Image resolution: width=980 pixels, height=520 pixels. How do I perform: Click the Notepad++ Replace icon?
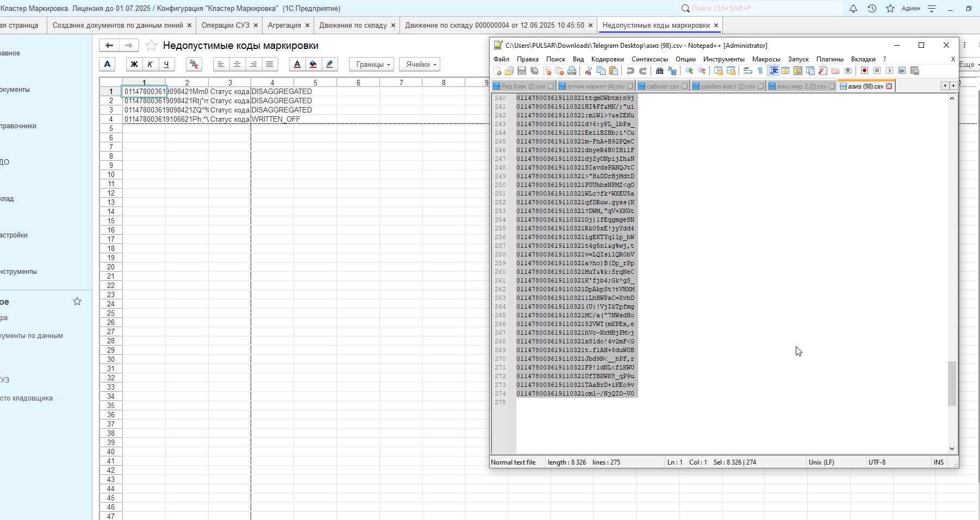click(x=672, y=71)
